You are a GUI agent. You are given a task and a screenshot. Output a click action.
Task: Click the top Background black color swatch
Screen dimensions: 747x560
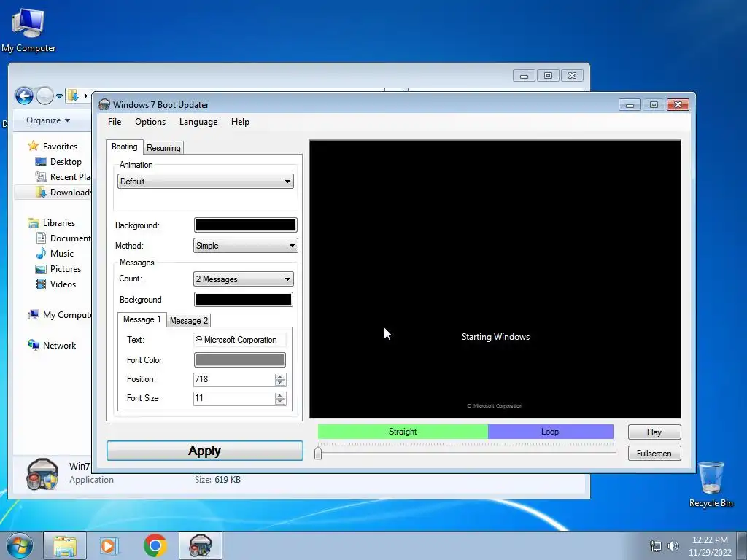[245, 225]
